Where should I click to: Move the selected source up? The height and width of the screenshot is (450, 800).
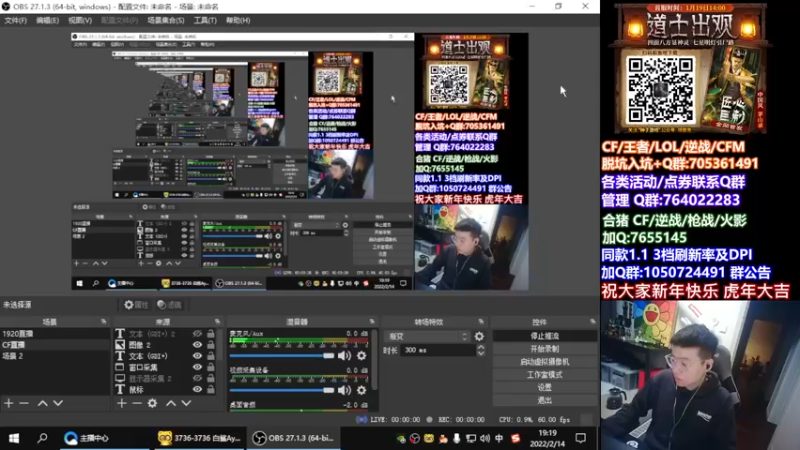click(x=171, y=404)
